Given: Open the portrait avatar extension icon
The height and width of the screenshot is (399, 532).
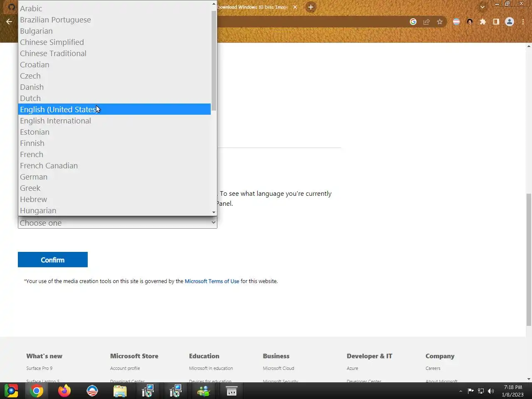Looking at the screenshot, I should point(470,22).
